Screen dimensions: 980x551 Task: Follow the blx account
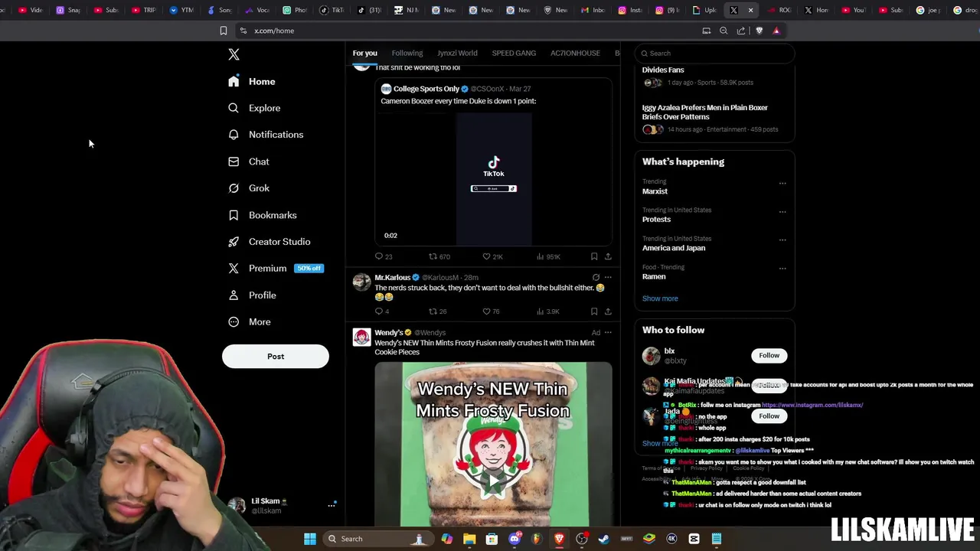769,355
